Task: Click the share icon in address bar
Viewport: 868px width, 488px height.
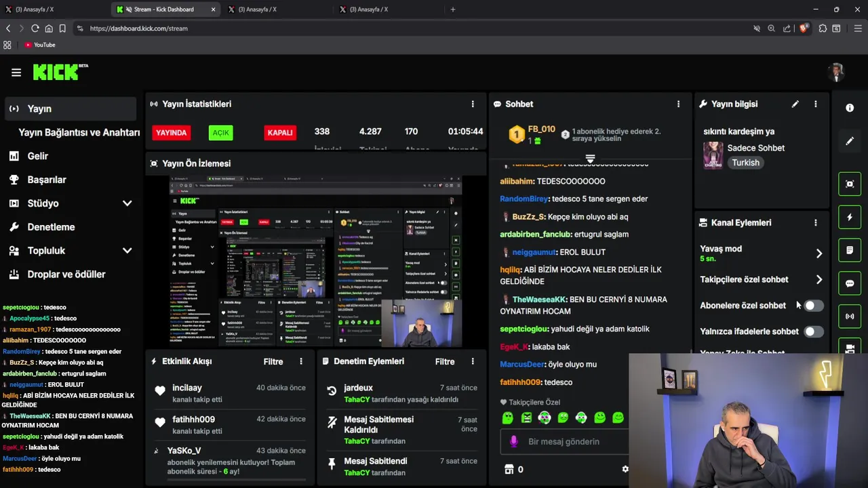Action: click(787, 28)
